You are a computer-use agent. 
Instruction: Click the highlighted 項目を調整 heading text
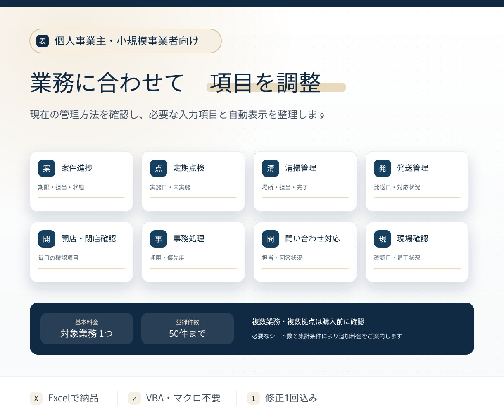[x=266, y=83]
